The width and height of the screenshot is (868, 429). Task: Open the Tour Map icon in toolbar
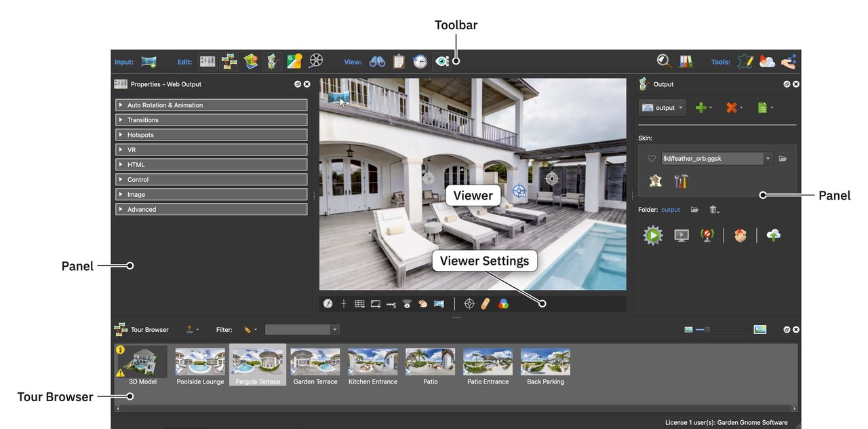click(251, 62)
